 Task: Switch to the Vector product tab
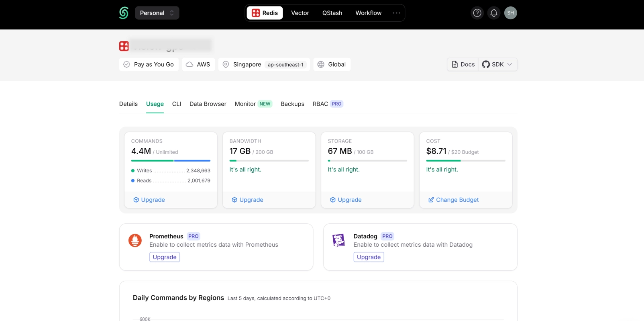click(x=300, y=13)
